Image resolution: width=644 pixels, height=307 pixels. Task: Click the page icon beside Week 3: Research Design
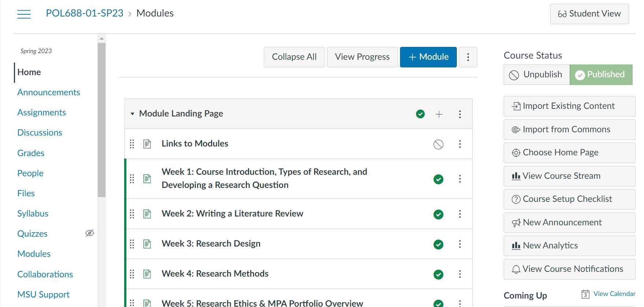point(147,244)
